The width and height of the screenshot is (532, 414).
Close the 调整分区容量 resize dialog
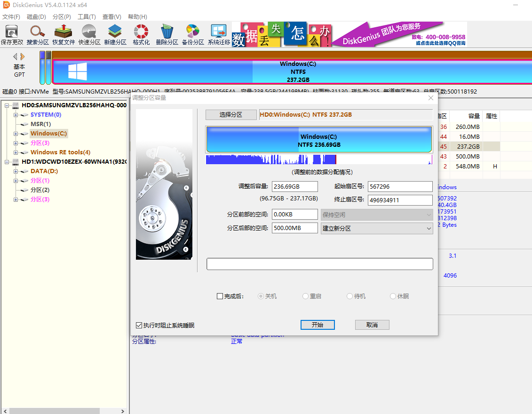click(x=430, y=98)
